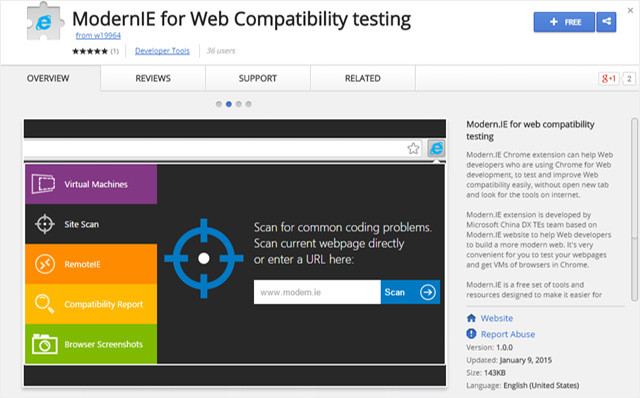Click the share icon button
This screenshot has width=640, height=398.
pyautogui.click(x=606, y=22)
